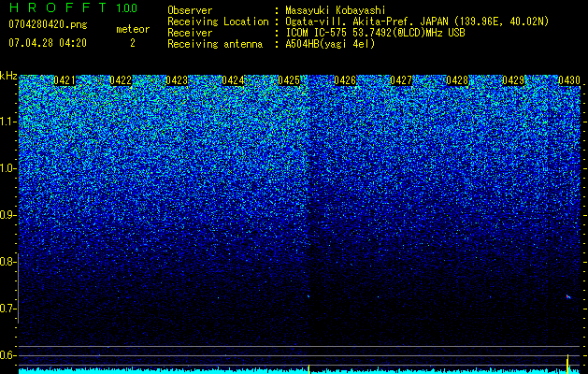The width and height of the screenshot is (588, 374).
Task: Click the meteor count label
Action: (x=133, y=29)
